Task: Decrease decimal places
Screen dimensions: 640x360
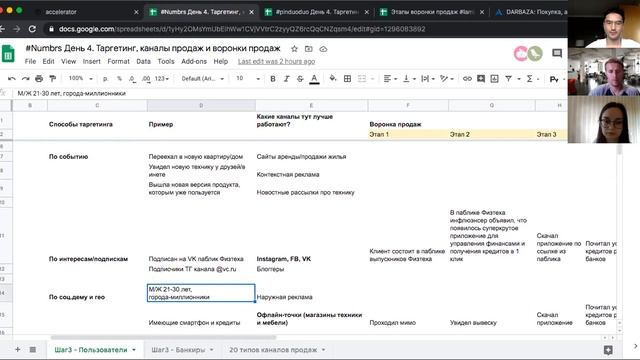Action: point(132,78)
